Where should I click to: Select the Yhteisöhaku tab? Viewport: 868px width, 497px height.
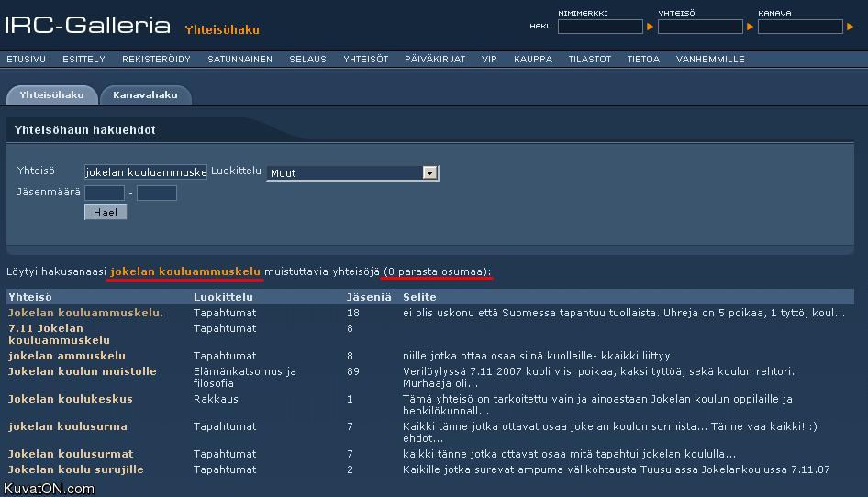[51, 94]
